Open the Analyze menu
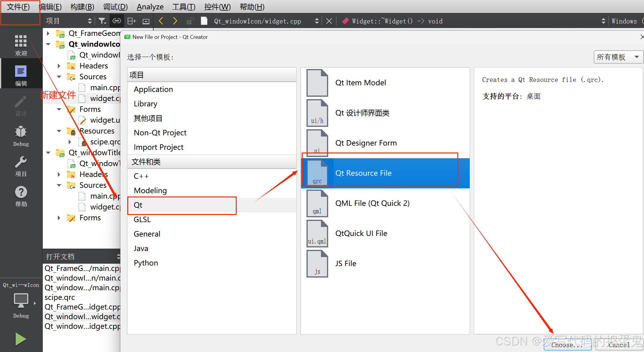 [x=150, y=7]
